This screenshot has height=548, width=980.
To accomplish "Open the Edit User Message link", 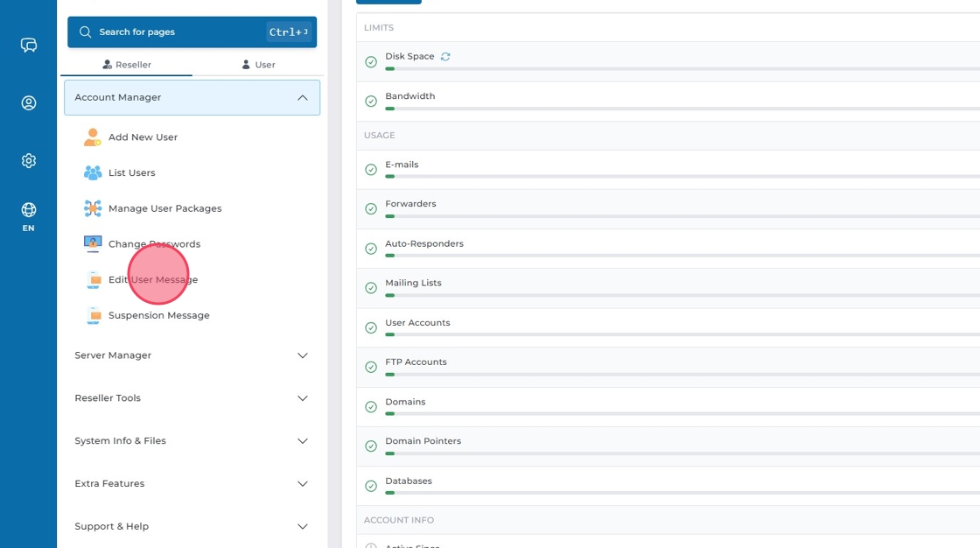I will tap(153, 280).
